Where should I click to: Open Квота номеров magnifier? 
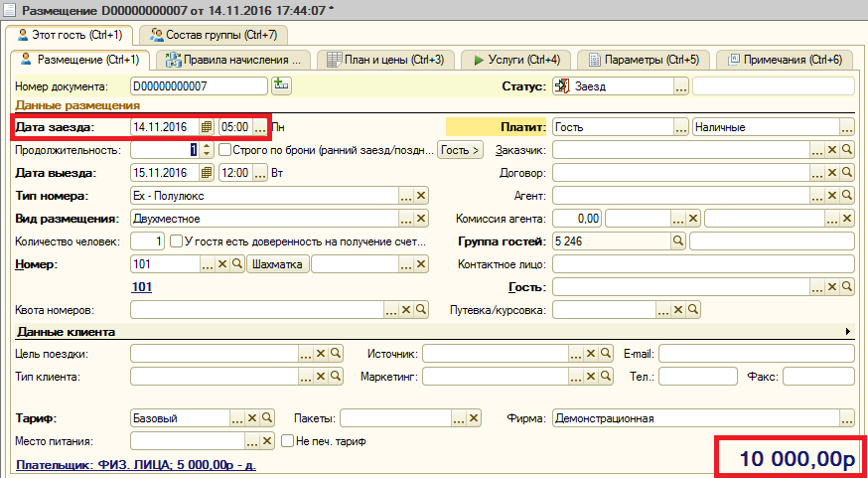[x=421, y=310]
